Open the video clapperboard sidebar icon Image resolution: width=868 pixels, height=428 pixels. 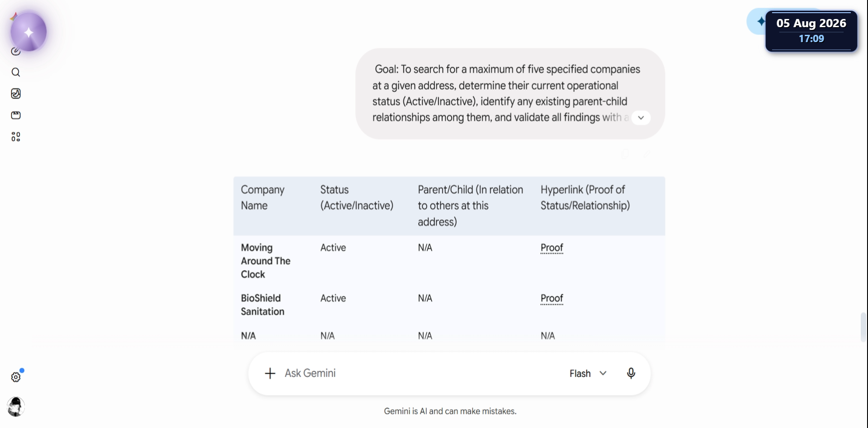(16, 115)
